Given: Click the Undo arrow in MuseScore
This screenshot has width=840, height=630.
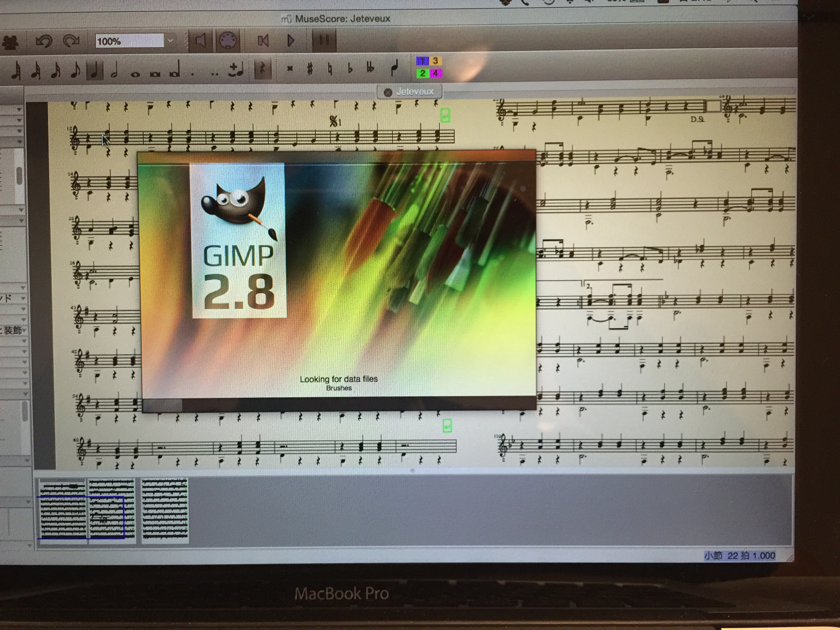Looking at the screenshot, I should tap(44, 41).
